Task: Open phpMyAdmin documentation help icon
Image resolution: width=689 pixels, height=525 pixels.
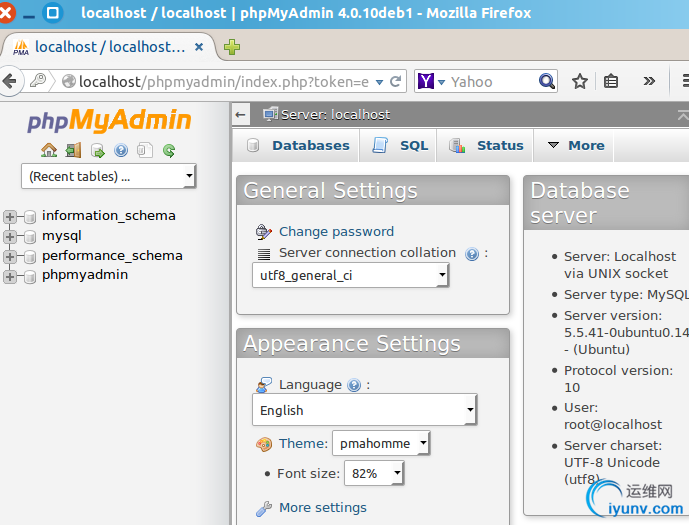Action: click(x=121, y=150)
